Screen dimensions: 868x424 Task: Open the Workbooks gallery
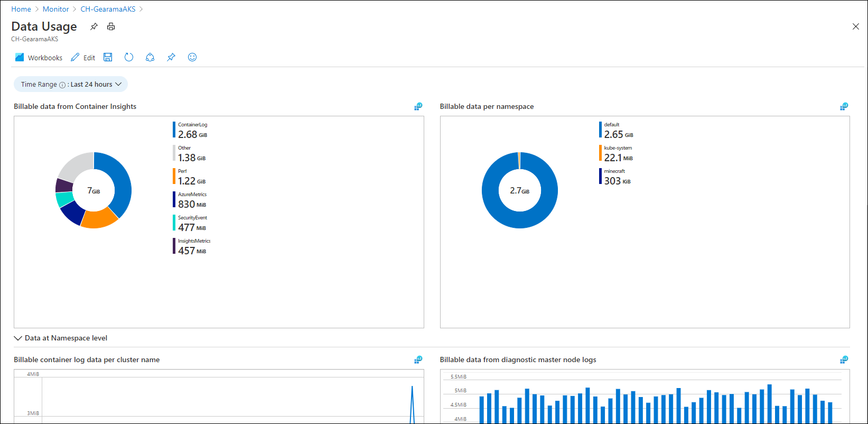point(39,58)
